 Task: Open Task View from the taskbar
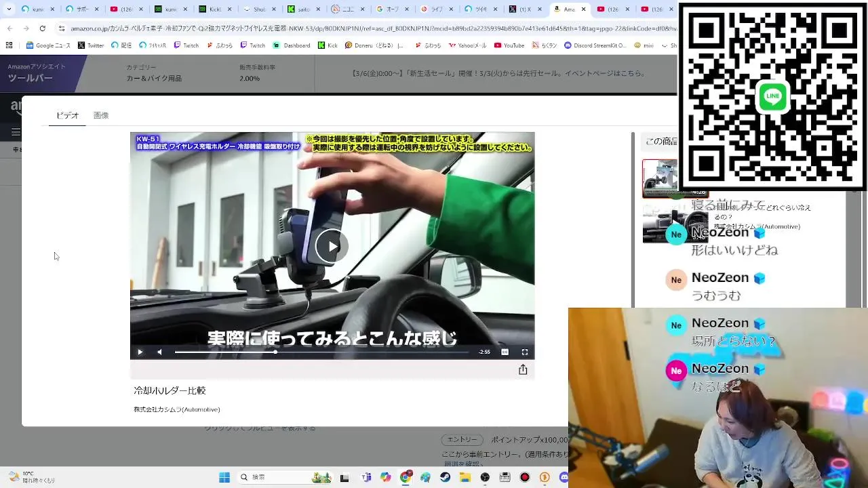344,477
